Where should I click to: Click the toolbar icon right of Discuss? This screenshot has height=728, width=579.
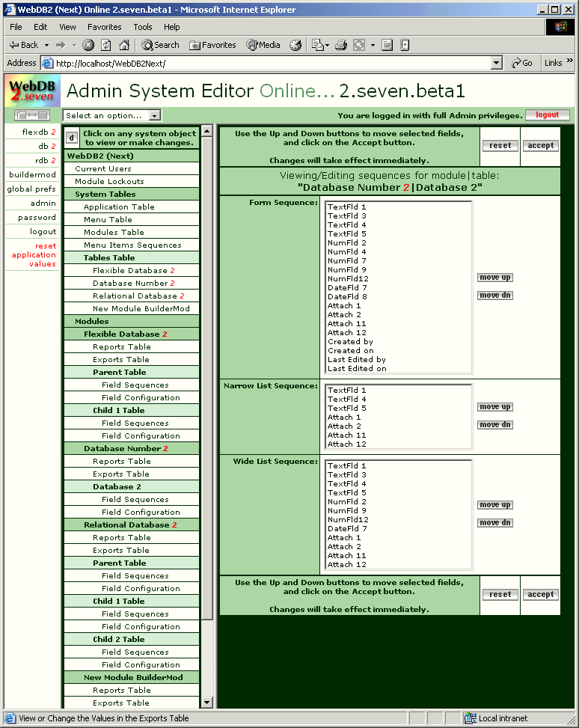(x=405, y=45)
